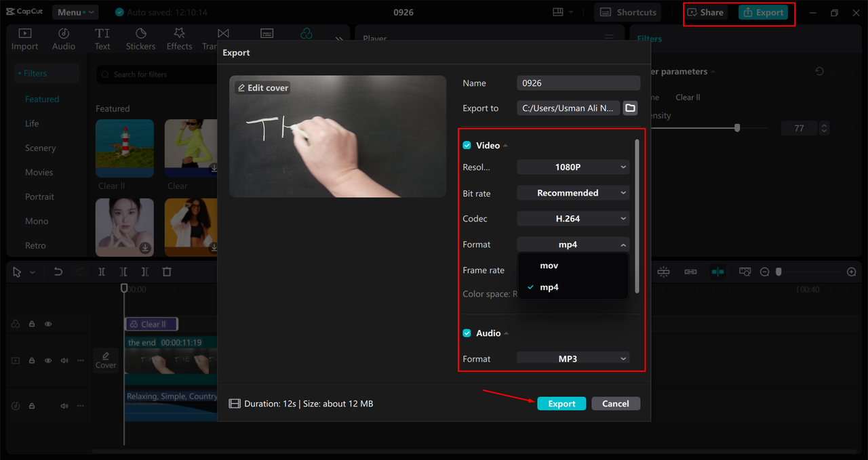Open the export folder browse icon

[x=630, y=108]
